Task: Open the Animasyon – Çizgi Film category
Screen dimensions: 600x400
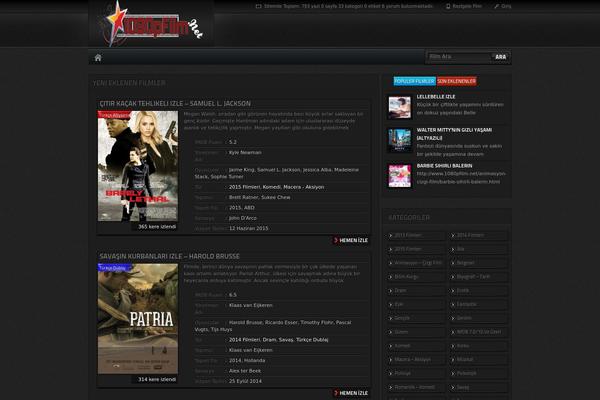Action: (416, 263)
